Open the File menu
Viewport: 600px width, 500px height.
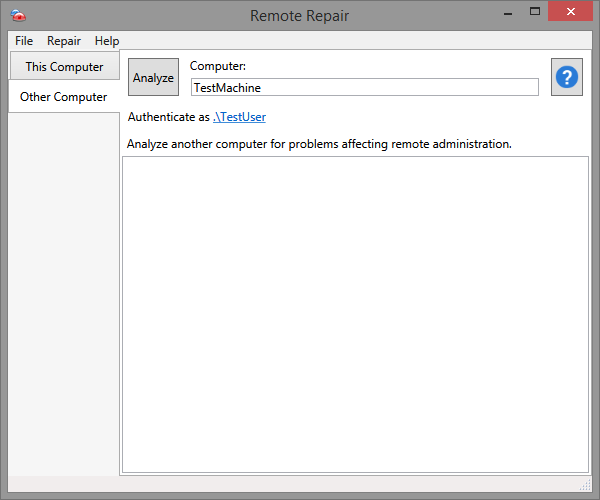[x=24, y=41]
